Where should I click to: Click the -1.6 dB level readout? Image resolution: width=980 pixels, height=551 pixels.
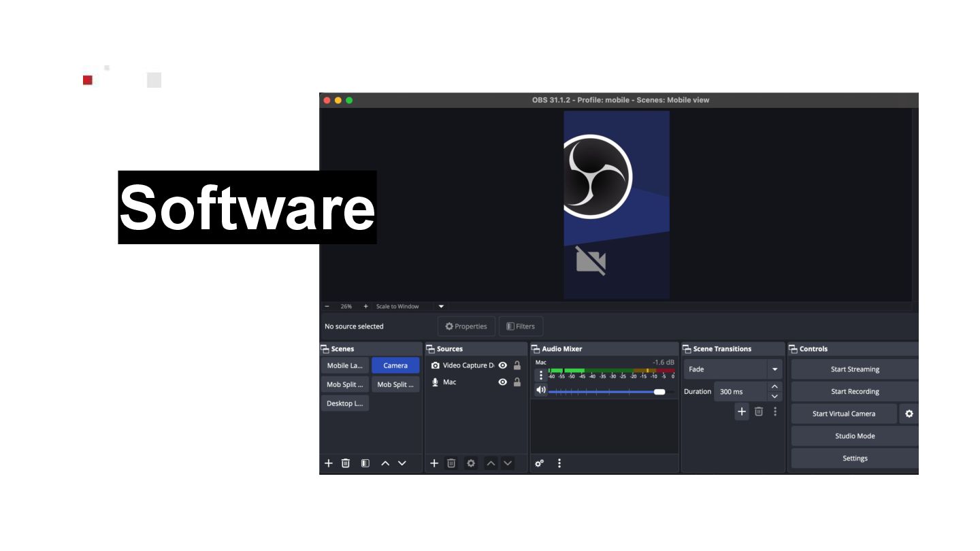(663, 363)
